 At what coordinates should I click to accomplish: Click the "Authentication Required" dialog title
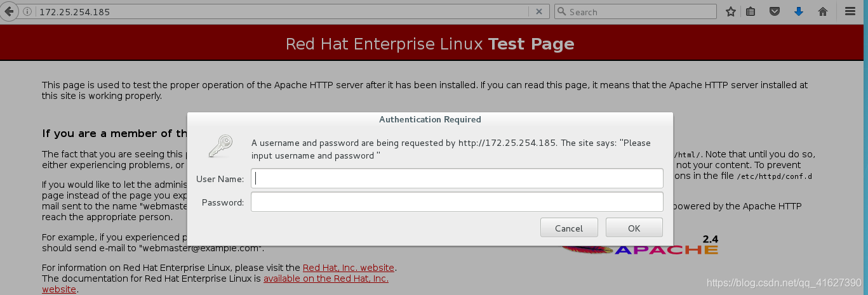[x=430, y=119]
